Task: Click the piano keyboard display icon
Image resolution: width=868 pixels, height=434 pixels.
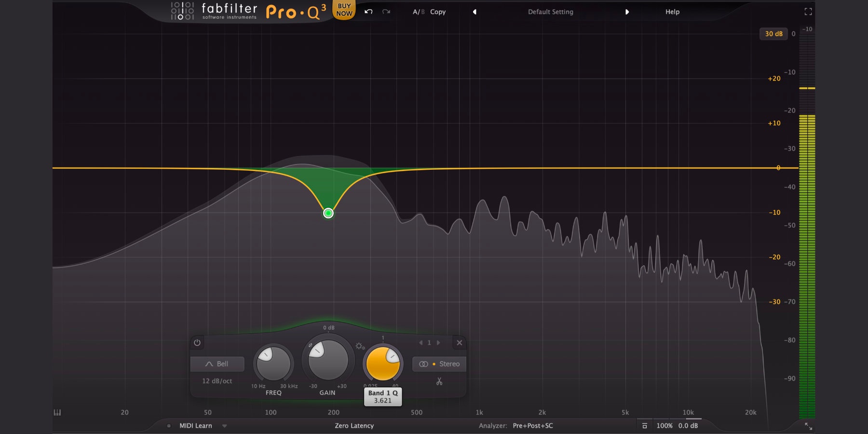Action: click(x=57, y=413)
